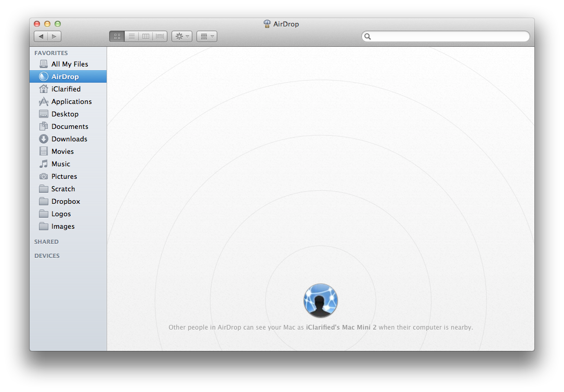Switch to icon view
564x392 pixels.
tap(117, 36)
